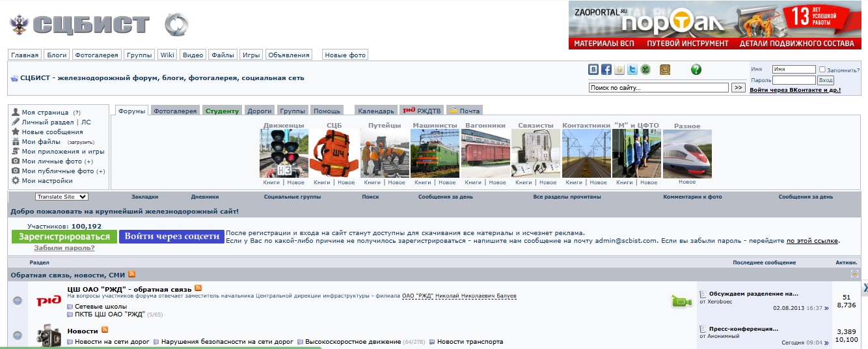Open the Translate Site dropdown
Image resolution: width=868 pixels, height=349 pixels.
(x=62, y=197)
